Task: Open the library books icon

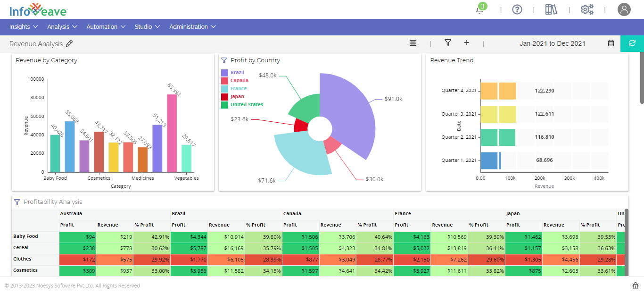Action: (551, 9)
